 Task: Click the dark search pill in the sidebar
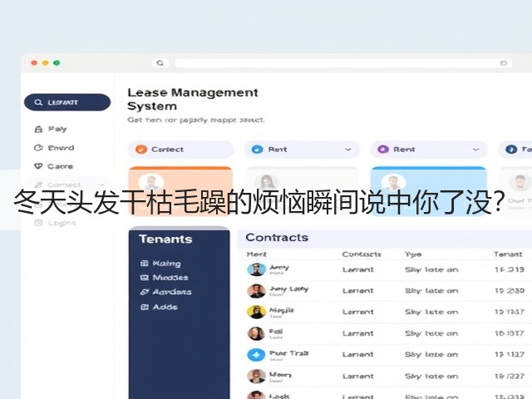[x=67, y=102]
